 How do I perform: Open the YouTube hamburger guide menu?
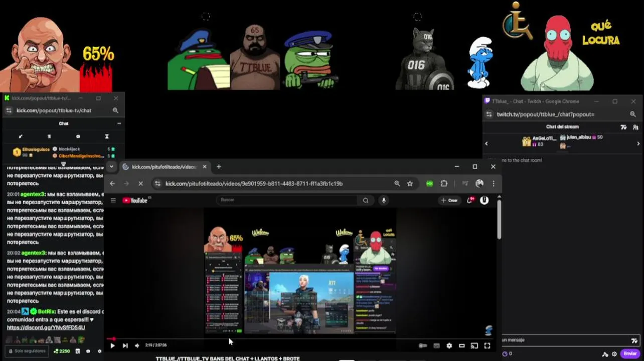(113, 201)
